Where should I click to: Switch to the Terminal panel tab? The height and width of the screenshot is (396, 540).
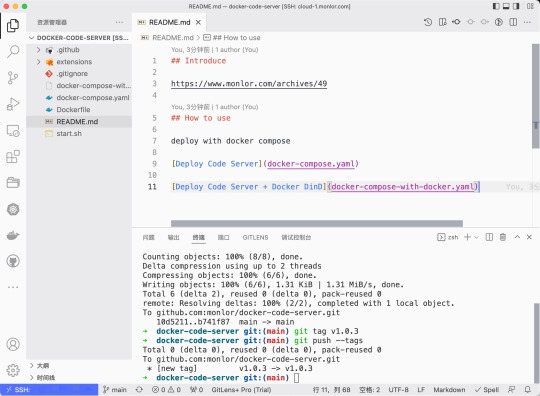[199, 237]
